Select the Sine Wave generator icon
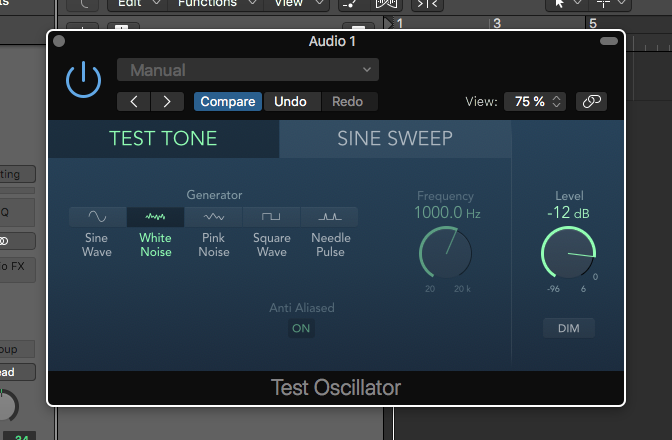672x440 pixels. pyautogui.click(x=98, y=217)
